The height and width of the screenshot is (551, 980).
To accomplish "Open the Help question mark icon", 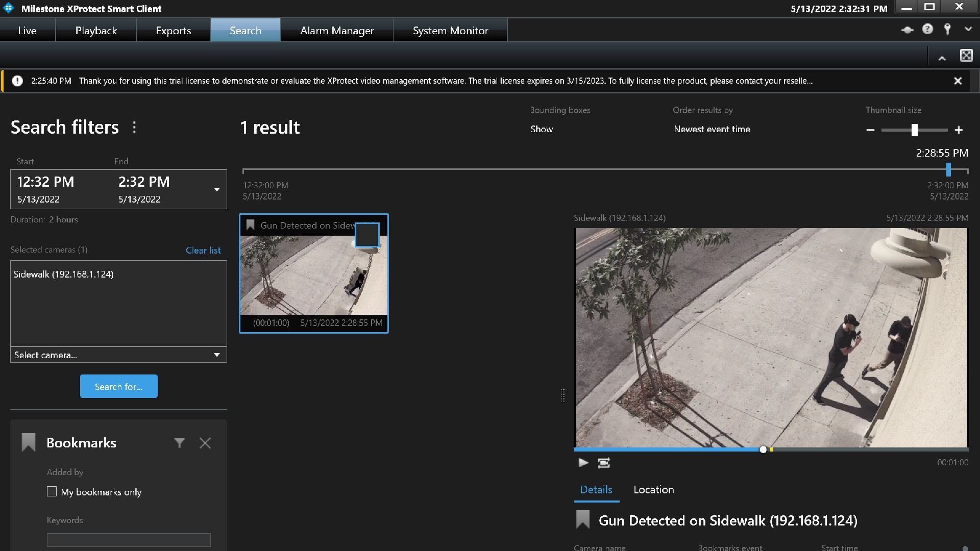I will [x=927, y=29].
